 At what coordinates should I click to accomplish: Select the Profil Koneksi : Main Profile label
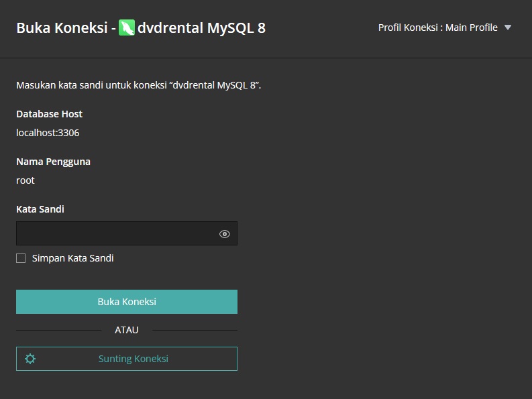(437, 27)
